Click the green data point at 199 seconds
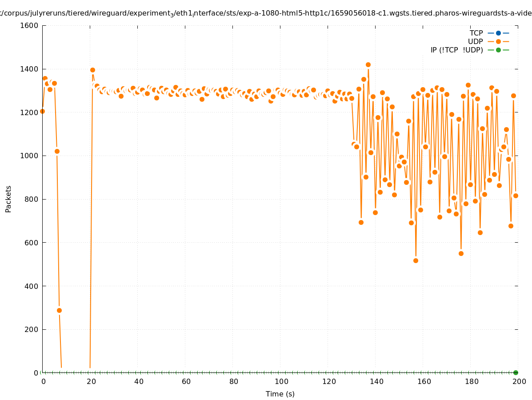Image resolution: width=532 pixels, height=400 pixels. point(516,372)
